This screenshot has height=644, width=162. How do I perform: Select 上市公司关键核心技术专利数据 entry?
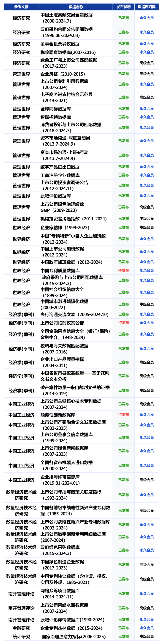tap(71, 404)
